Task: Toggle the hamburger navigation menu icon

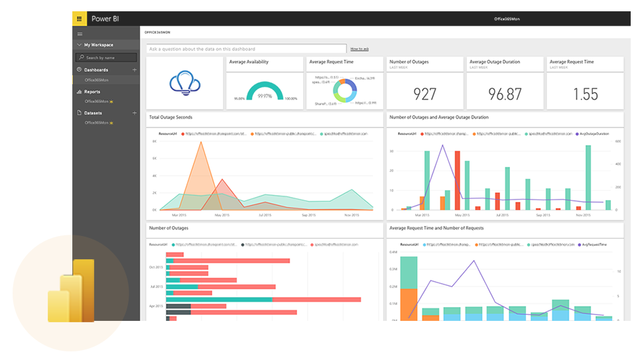Action: [x=80, y=34]
